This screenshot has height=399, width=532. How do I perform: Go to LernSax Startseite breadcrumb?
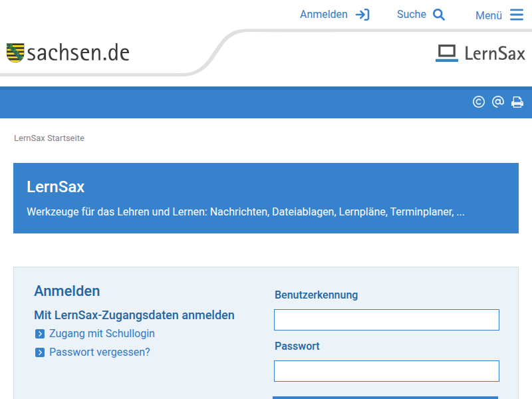pyautogui.click(x=49, y=138)
